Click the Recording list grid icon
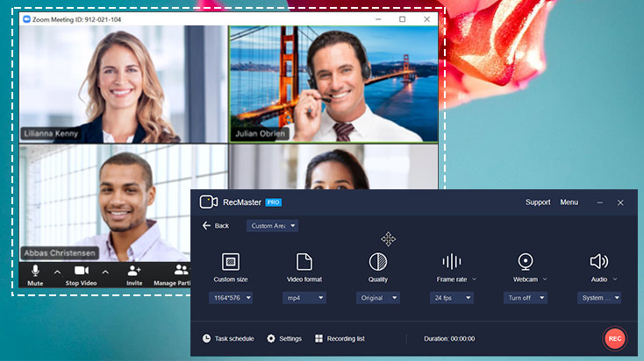The image size is (644, 361). click(x=318, y=338)
